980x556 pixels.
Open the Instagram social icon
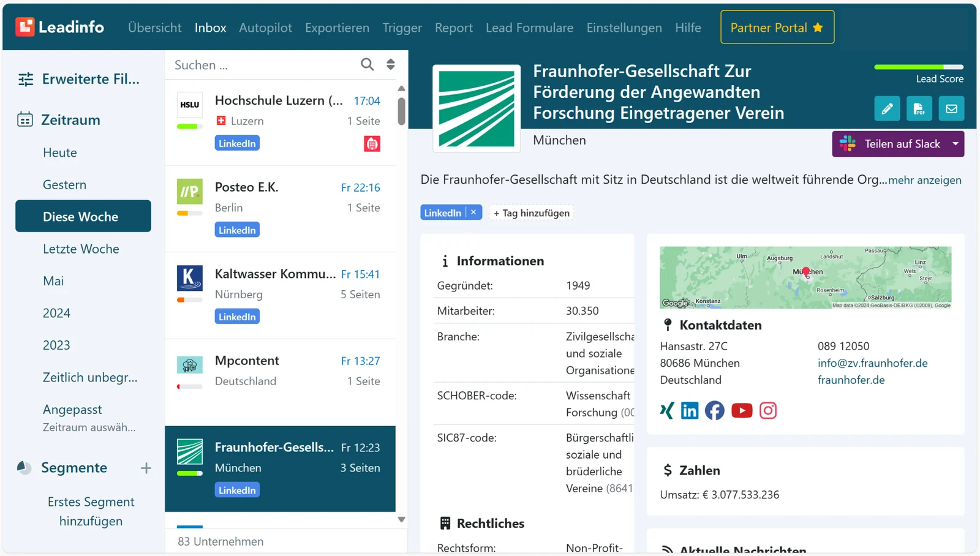(x=768, y=410)
